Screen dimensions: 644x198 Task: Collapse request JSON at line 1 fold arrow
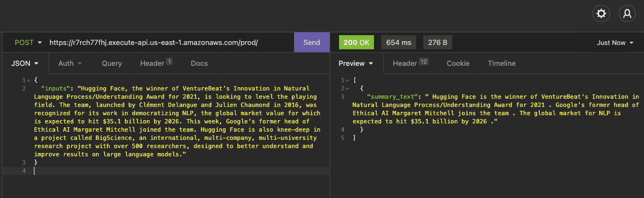point(28,80)
